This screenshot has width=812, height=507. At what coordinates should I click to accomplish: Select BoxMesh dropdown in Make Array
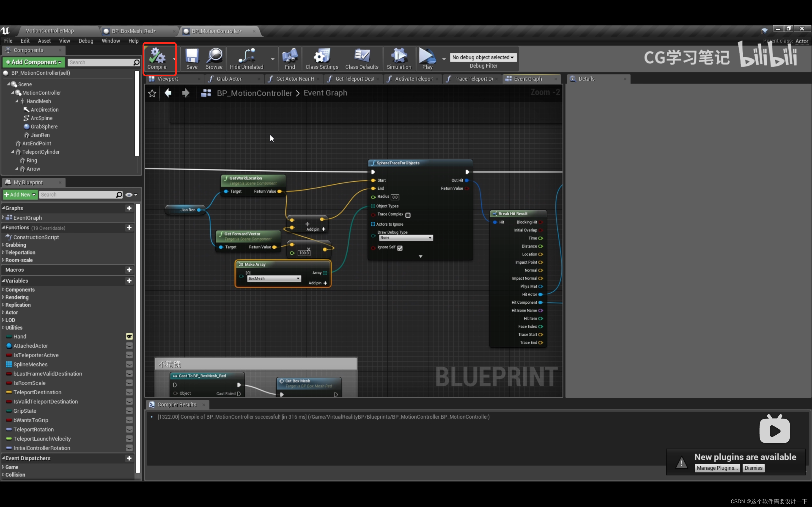click(x=273, y=278)
